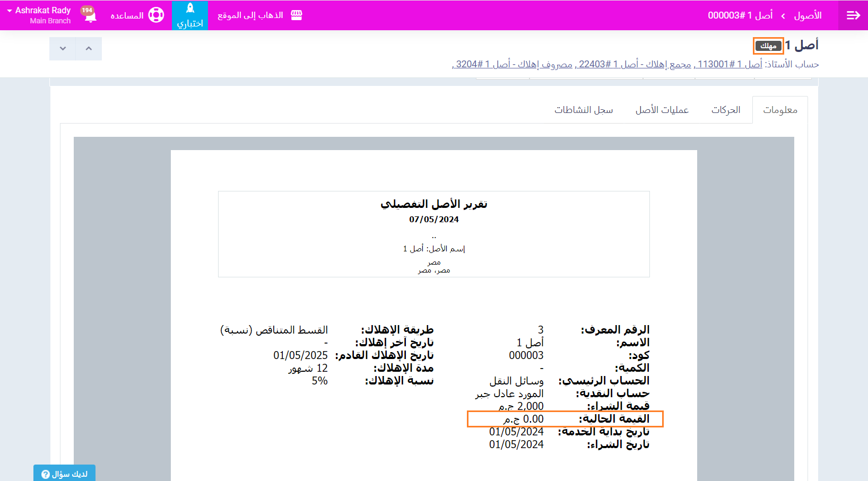View the سجل النشاطات tab
Viewport: 868px width, 481px height.
(584, 110)
